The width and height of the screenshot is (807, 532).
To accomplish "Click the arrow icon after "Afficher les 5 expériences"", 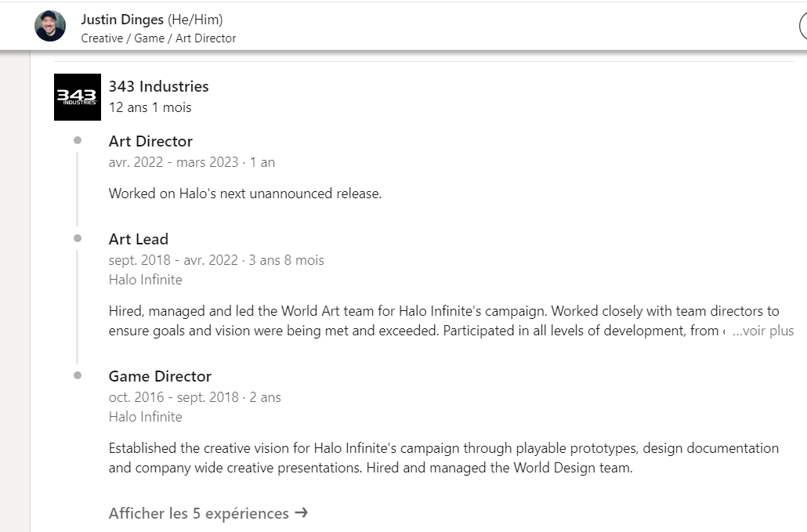I will pyautogui.click(x=301, y=513).
